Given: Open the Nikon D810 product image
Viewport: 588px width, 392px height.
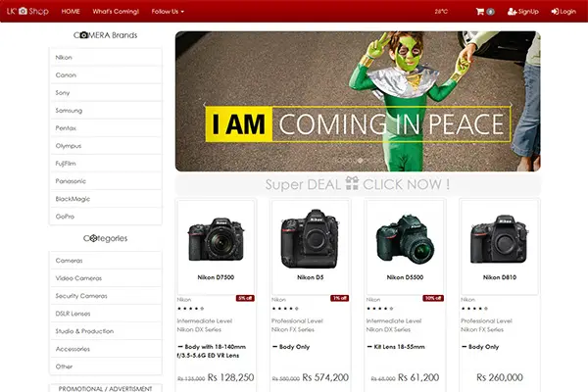Looking at the screenshot, I should point(500,239).
